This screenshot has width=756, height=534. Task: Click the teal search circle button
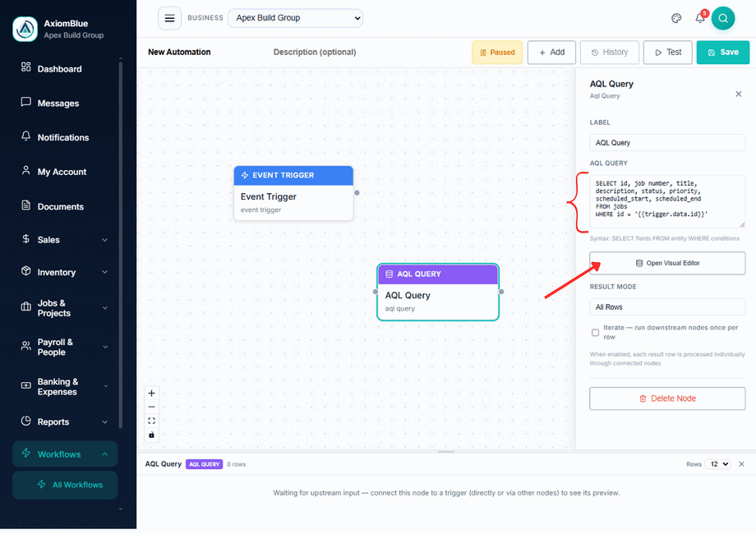[x=723, y=18]
